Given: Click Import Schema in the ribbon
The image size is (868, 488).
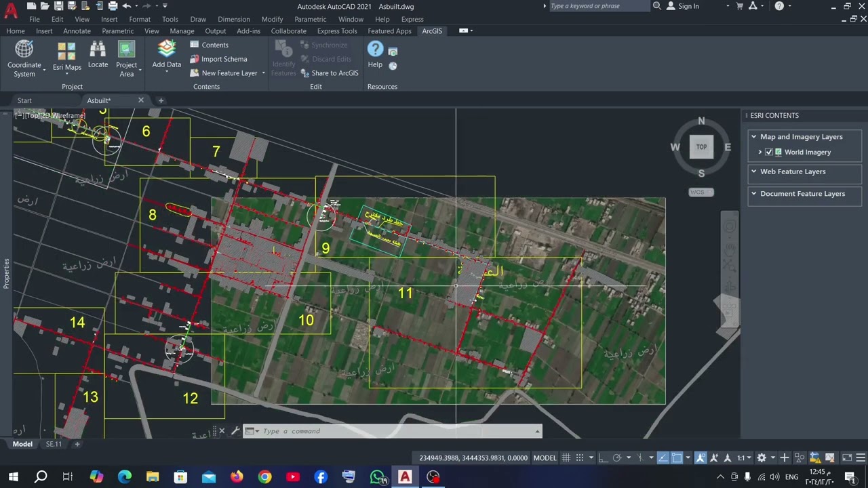Looking at the screenshot, I should pos(218,59).
